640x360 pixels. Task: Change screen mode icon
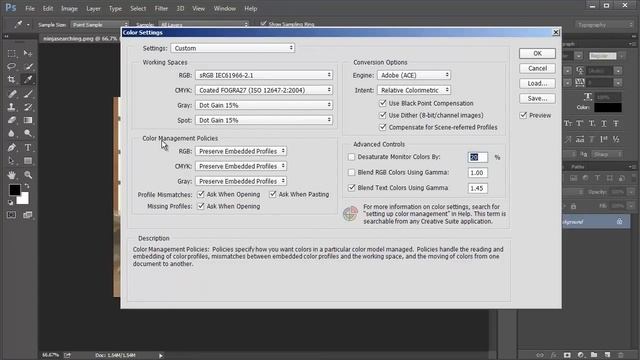tap(28, 215)
